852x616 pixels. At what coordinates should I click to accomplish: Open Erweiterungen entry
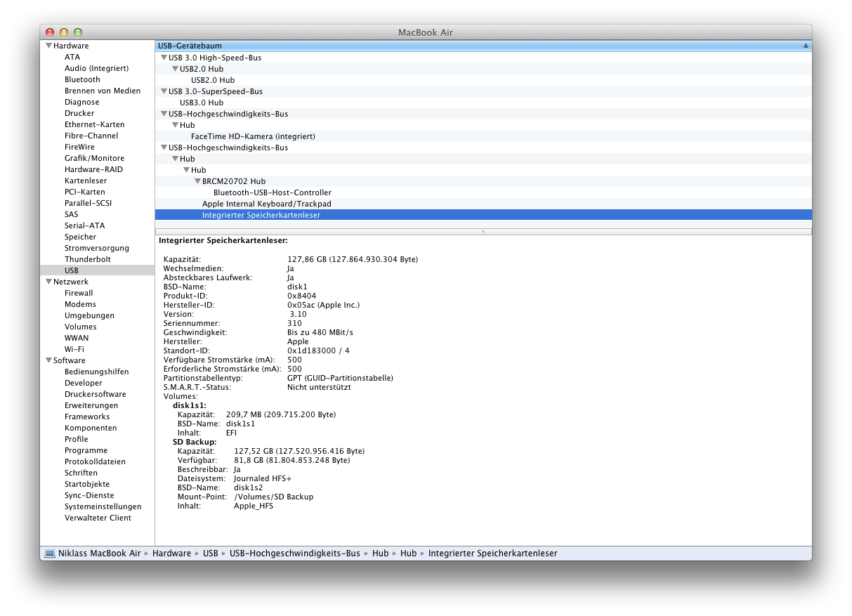click(x=91, y=405)
